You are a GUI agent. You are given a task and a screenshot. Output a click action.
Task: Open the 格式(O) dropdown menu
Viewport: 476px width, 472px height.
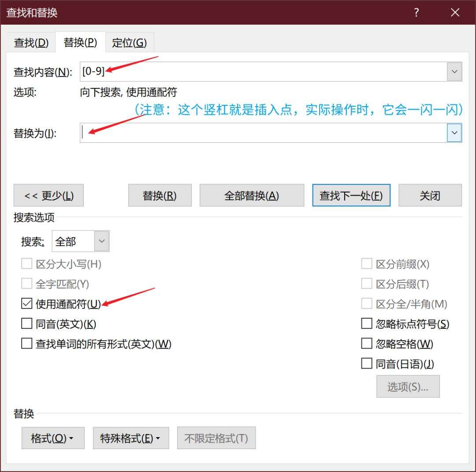(53, 438)
